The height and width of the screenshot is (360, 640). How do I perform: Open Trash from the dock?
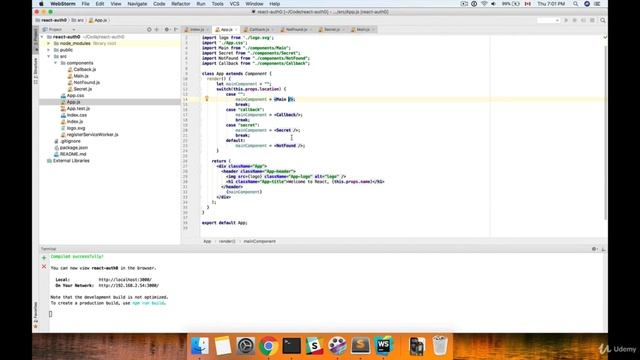point(440,346)
